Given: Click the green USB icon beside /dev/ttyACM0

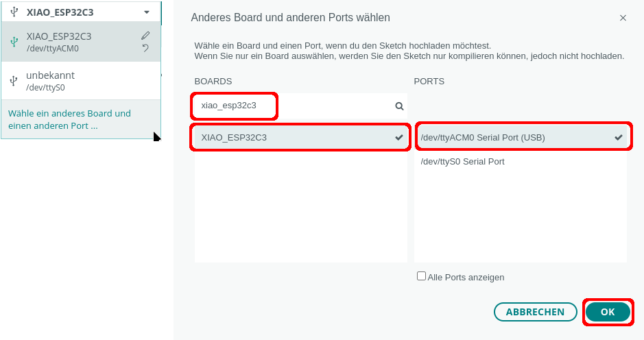Looking at the screenshot, I should [14, 42].
